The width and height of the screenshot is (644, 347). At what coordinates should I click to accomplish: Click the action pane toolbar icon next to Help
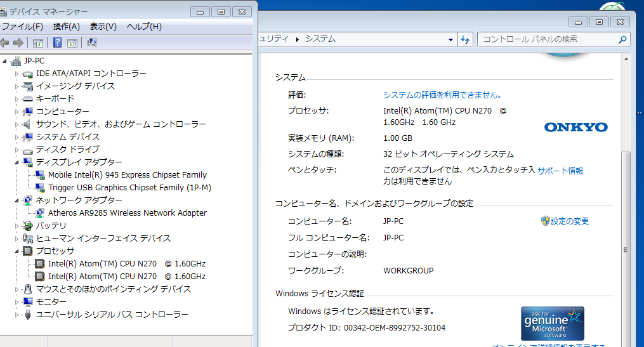(72, 43)
